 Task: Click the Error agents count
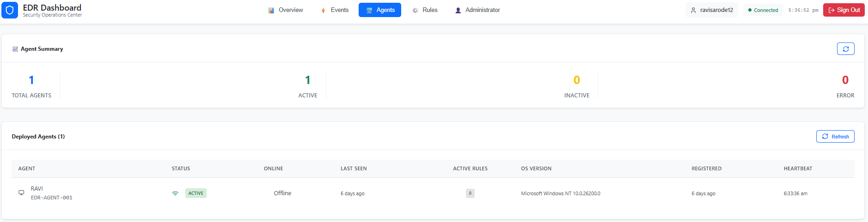click(845, 80)
